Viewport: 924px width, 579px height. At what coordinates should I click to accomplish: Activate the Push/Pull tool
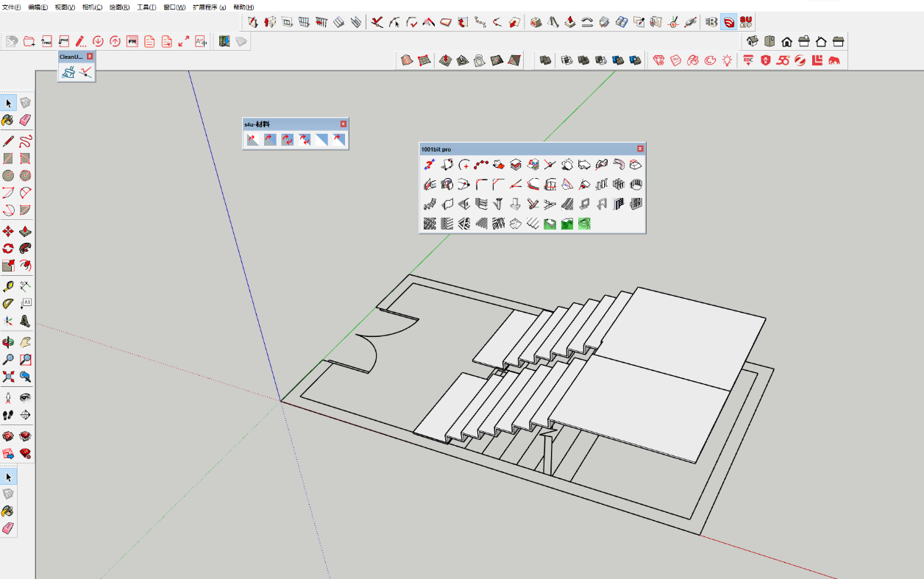(x=25, y=231)
